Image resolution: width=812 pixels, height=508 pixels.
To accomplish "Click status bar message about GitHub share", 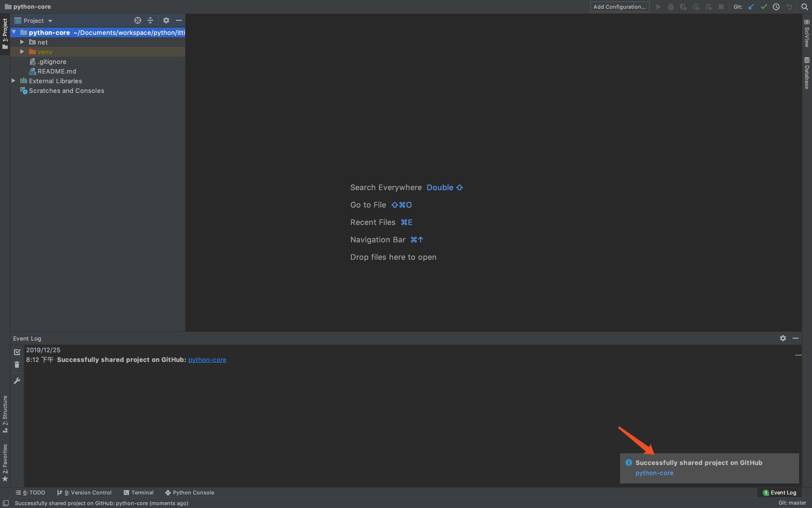I will [102, 503].
